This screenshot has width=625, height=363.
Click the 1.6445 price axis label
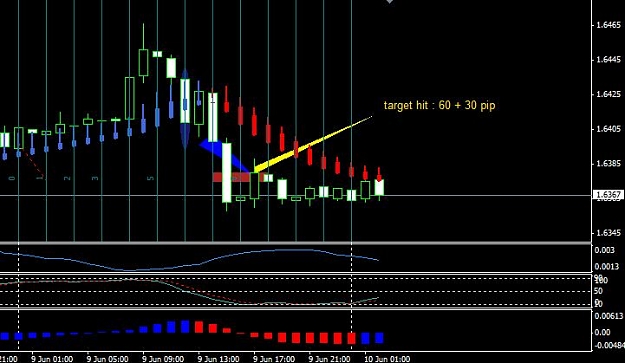[x=608, y=60]
